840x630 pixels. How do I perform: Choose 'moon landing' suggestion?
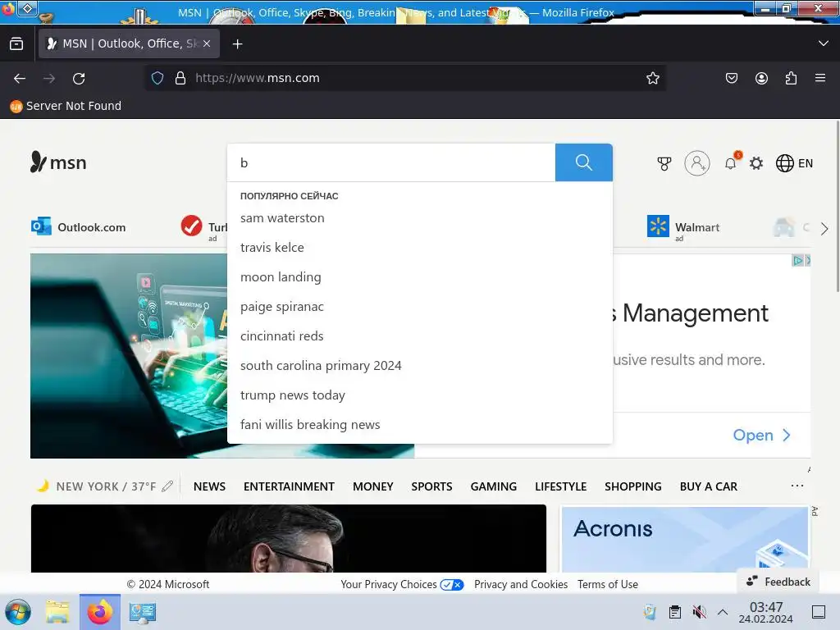coord(419,277)
